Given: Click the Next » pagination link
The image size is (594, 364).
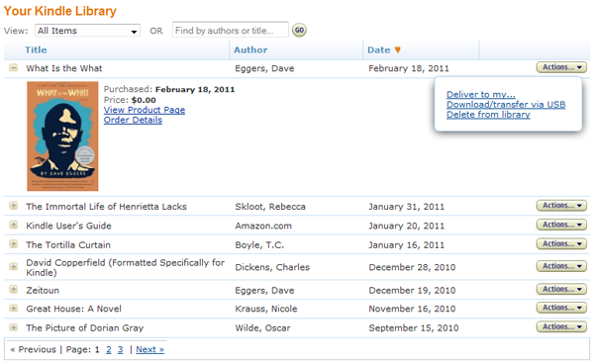Looking at the screenshot, I should click(150, 349).
